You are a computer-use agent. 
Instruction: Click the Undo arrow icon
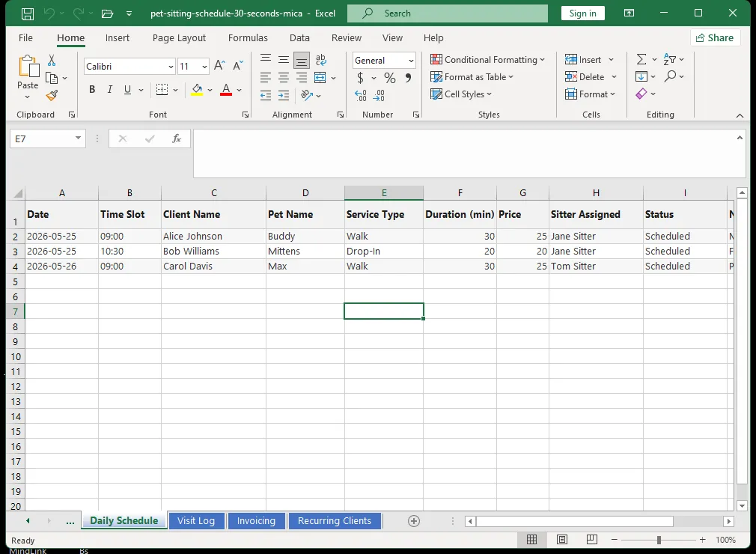[49, 13]
